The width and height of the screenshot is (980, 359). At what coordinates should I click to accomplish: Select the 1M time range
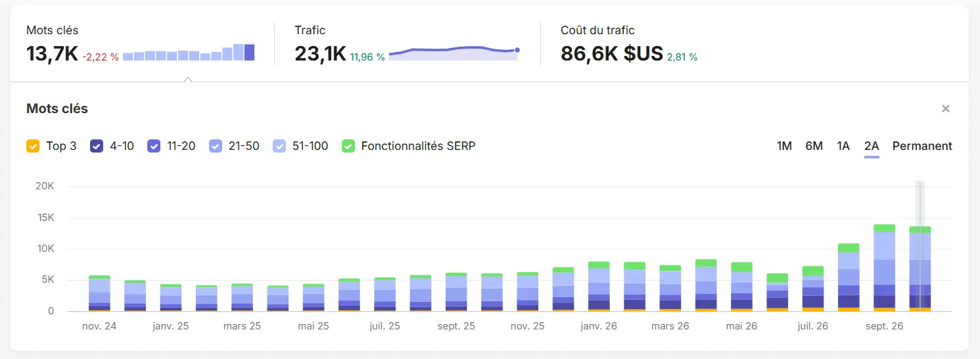point(784,146)
